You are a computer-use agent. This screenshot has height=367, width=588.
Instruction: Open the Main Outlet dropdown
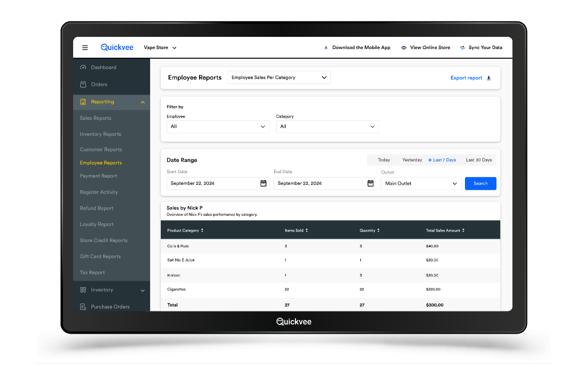coord(421,183)
